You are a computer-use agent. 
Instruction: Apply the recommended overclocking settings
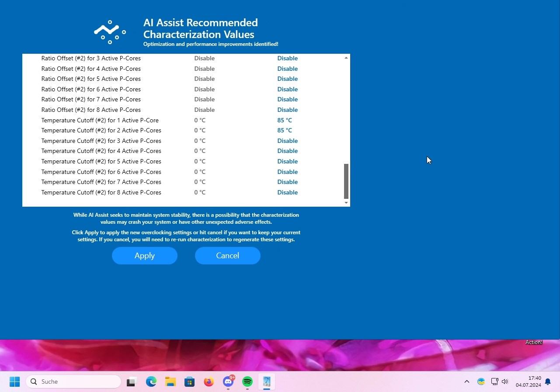pyautogui.click(x=145, y=256)
